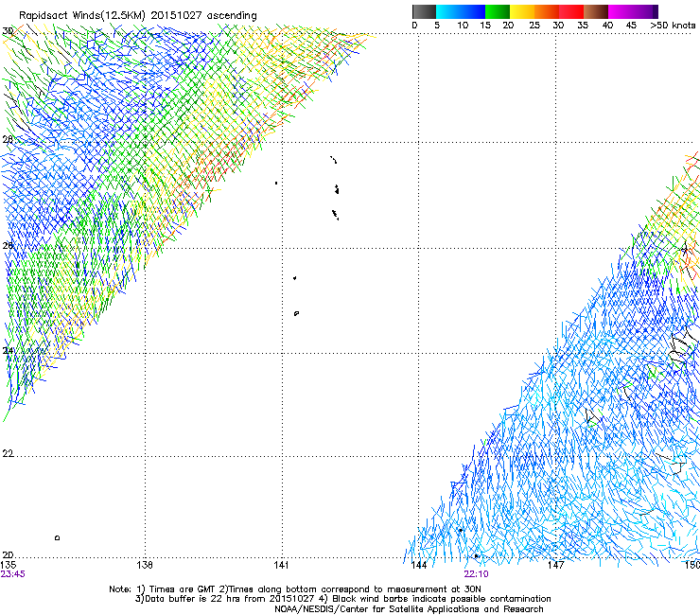The image size is (700, 615).
Task: Click the brown 35-40 knots color swatch
Action: coord(596,11)
